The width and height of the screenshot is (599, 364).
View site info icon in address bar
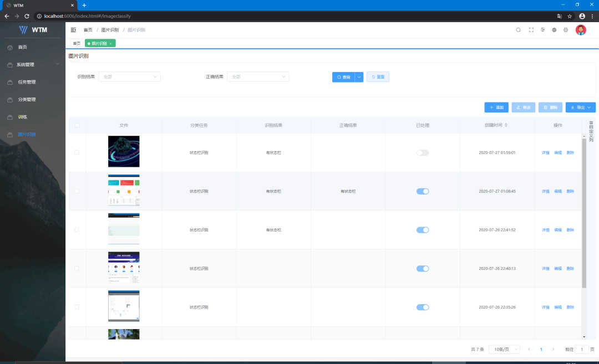[39, 16]
